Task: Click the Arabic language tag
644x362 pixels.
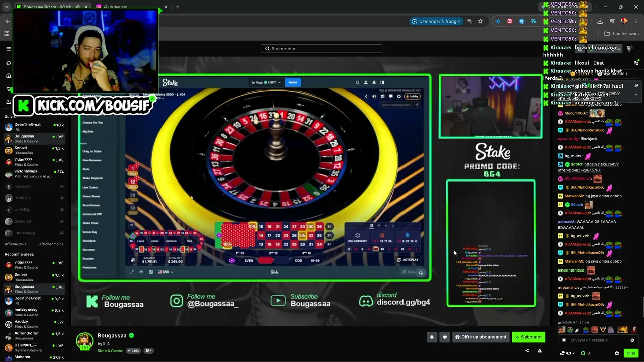Action: click(133, 351)
